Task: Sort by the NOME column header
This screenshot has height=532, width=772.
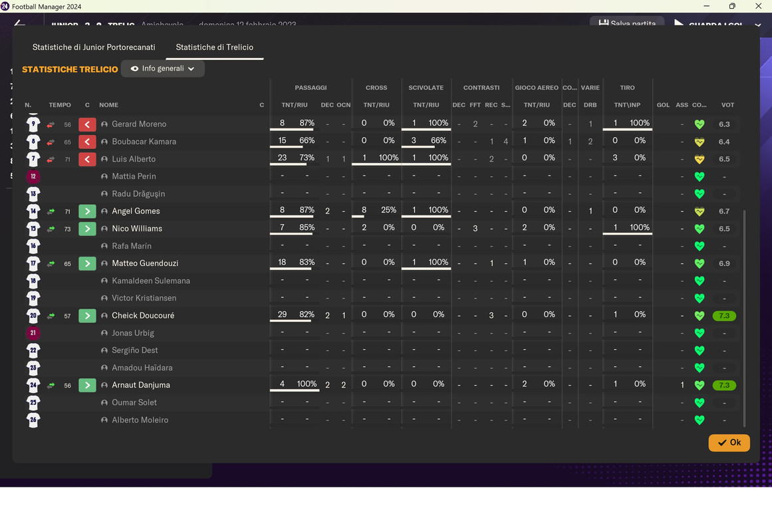Action: [108, 105]
